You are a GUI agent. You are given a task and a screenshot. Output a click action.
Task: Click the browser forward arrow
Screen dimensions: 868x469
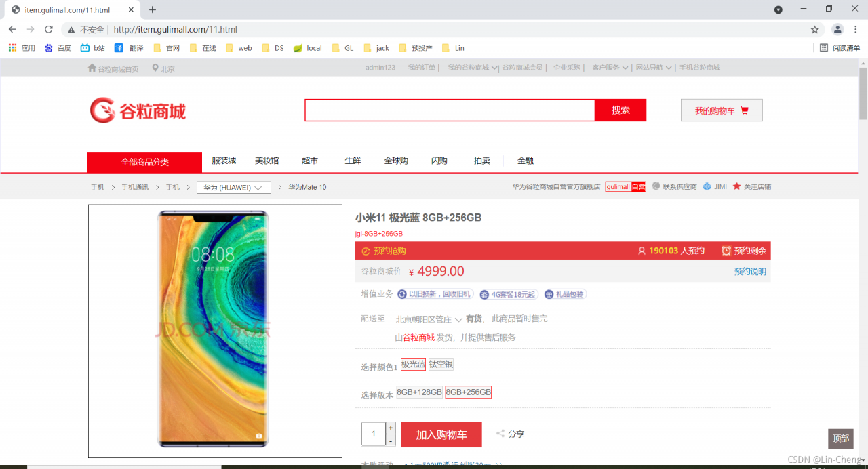click(31, 29)
